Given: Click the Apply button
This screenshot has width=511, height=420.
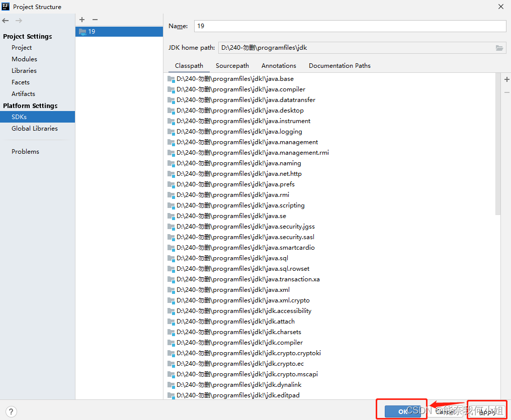Looking at the screenshot, I should tap(486, 411).
